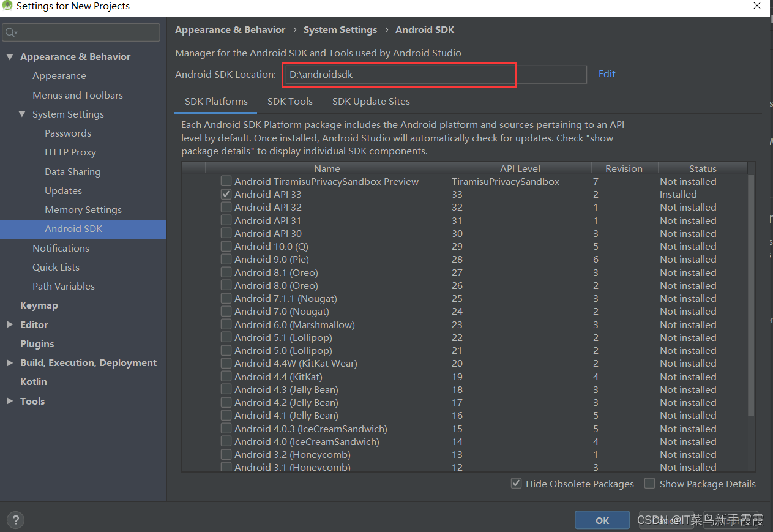Select the Android 4.0.3 (IceCreamSandwich) row
The height and width of the screenshot is (532, 773).
(465, 429)
